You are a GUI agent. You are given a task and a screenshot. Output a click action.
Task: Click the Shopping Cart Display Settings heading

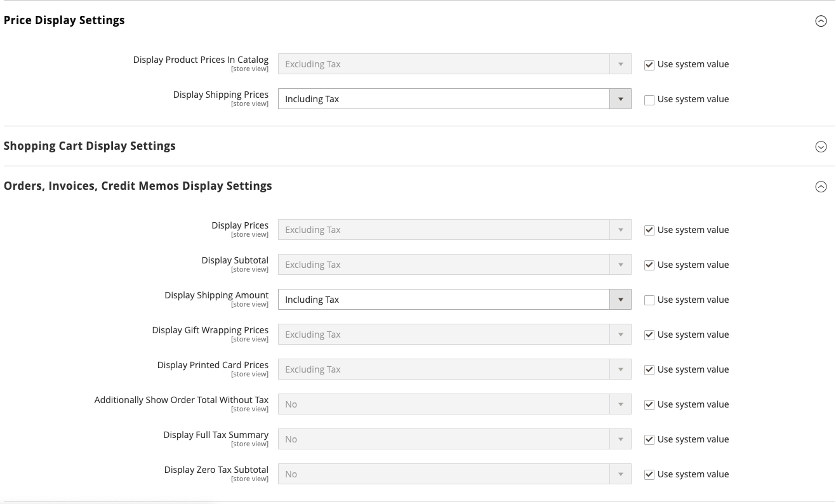coord(90,146)
